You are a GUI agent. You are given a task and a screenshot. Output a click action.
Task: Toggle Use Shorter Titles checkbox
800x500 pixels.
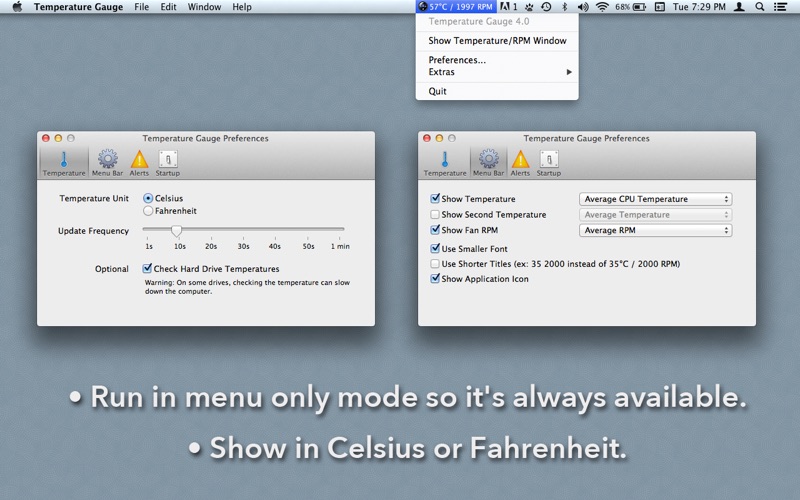pyautogui.click(x=435, y=264)
